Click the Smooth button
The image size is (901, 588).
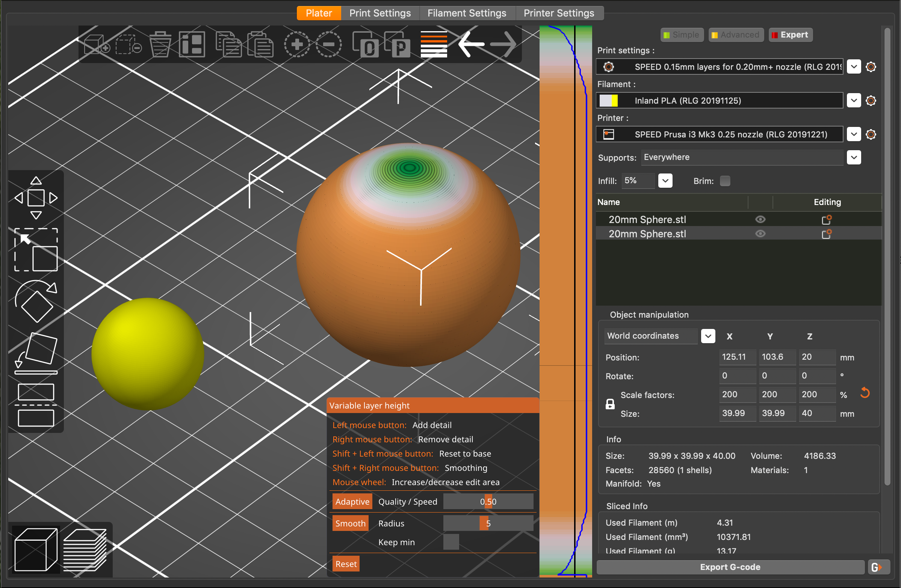coord(350,524)
